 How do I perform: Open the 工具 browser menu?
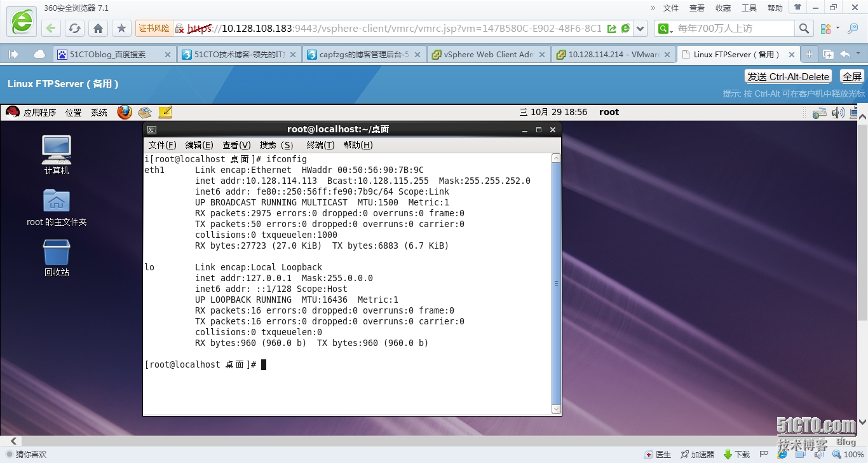pos(749,8)
